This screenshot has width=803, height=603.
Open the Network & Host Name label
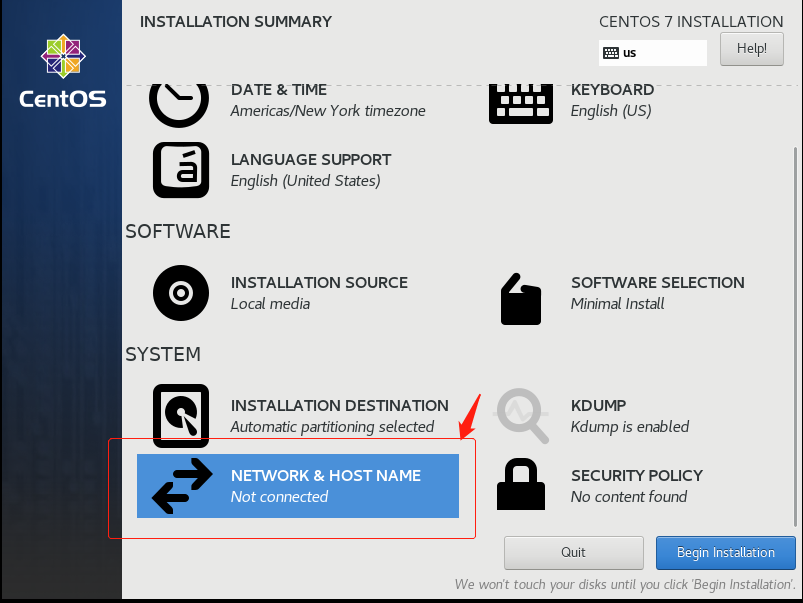pyautogui.click(x=325, y=476)
